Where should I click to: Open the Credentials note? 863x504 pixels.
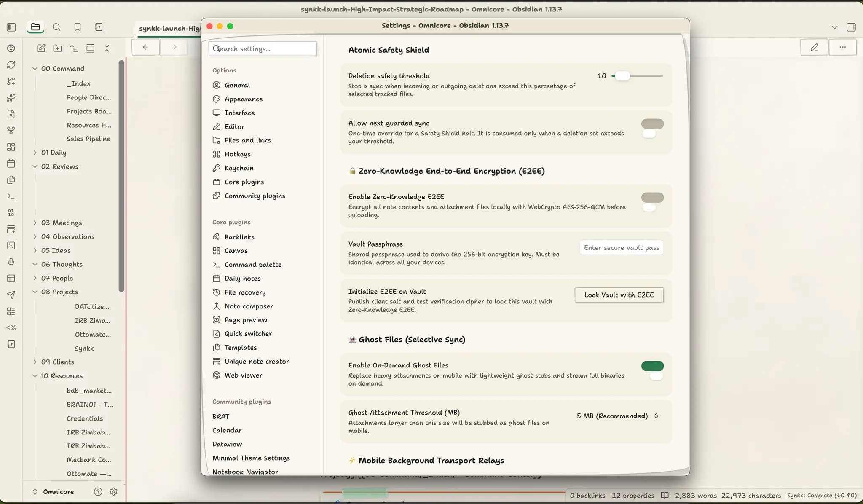[85, 418]
